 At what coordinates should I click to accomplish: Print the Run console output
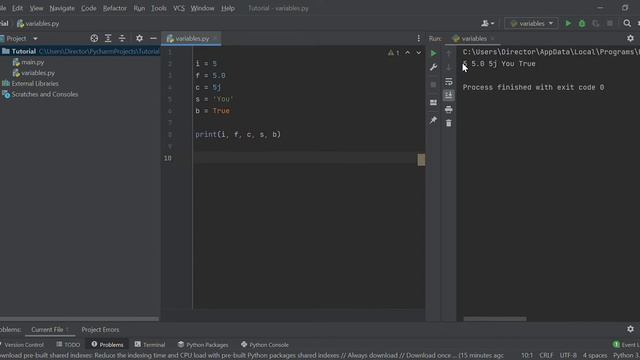[449, 109]
